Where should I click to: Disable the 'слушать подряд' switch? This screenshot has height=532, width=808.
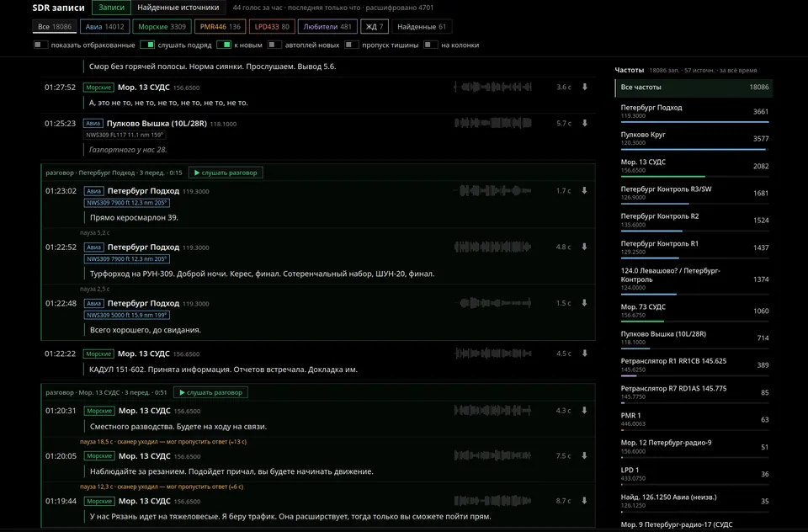coord(147,45)
